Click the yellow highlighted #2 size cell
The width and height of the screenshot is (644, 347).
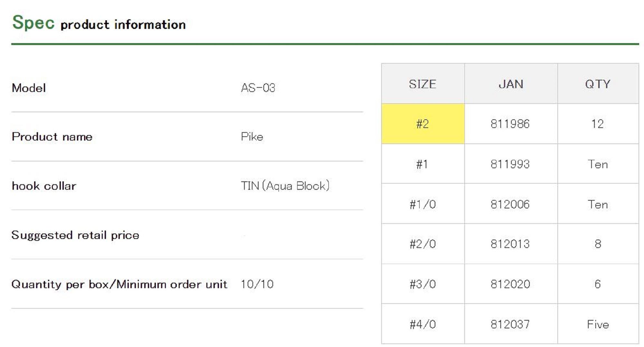coord(422,124)
